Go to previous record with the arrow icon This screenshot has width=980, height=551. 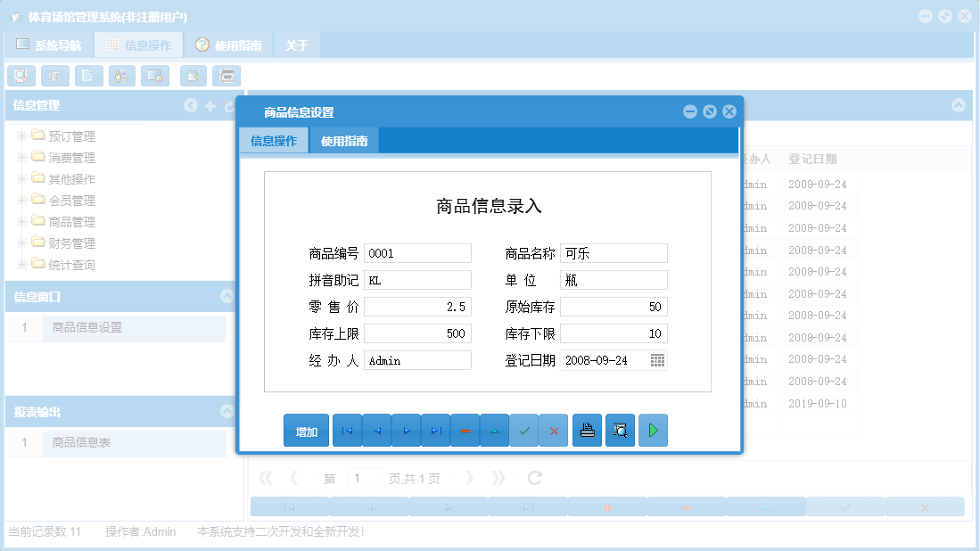[x=377, y=430]
